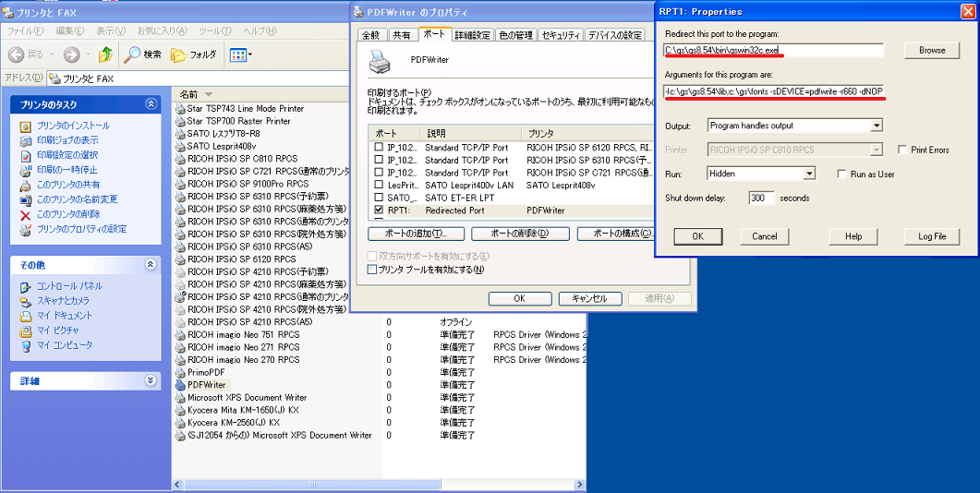Click プリンタのインストール task link
The image size is (980, 493).
click(73, 126)
